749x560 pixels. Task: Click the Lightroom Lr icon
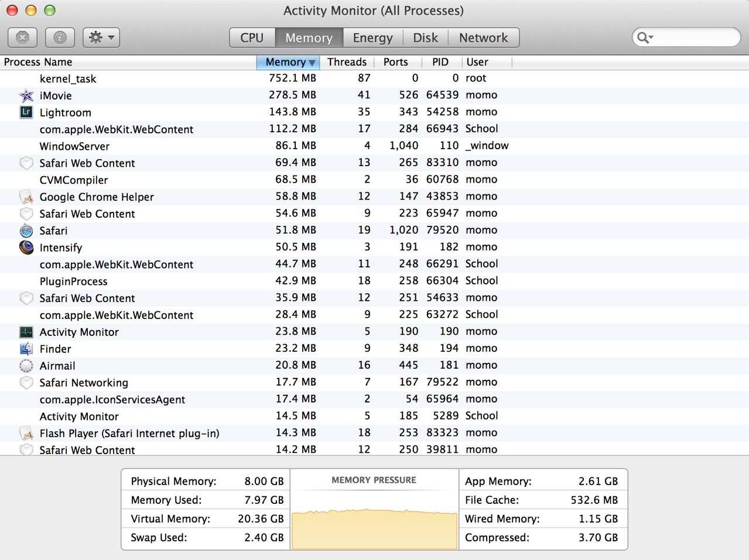click(26, 112)
